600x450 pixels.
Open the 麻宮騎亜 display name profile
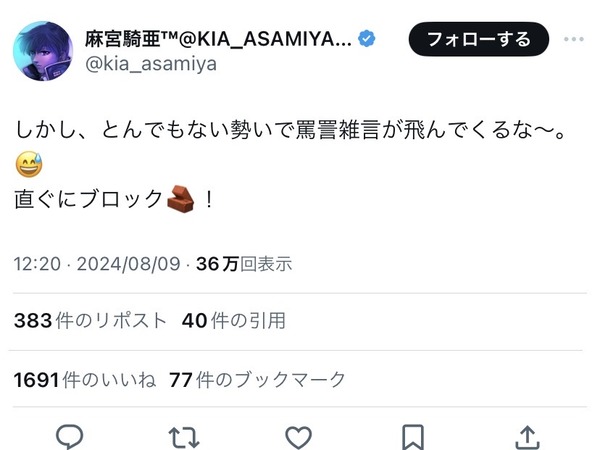[x=218, y=39]
